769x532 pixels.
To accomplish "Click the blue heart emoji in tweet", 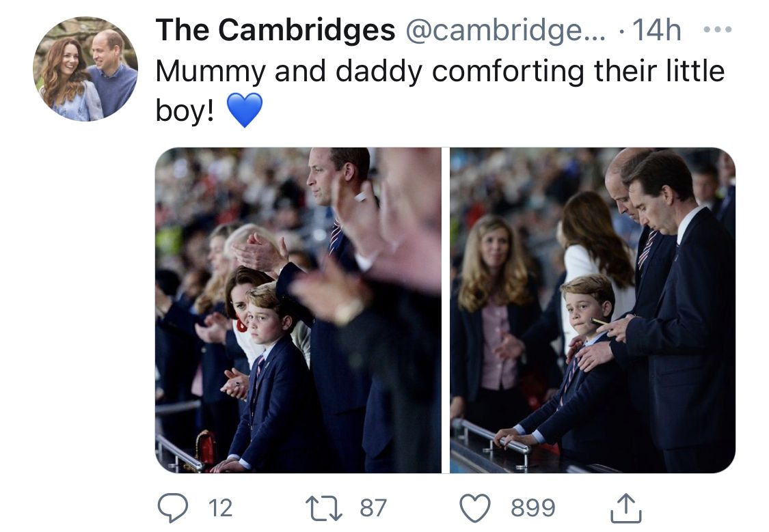I will coord(244,111).
